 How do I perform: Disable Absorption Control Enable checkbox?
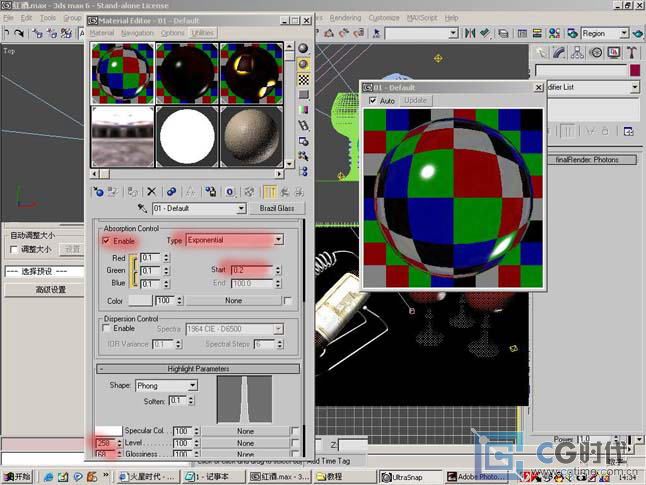coord(107,241)
